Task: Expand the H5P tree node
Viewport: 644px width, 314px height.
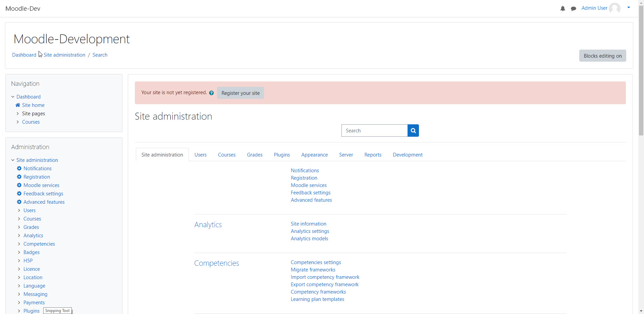Action: [x=19, y=260]
